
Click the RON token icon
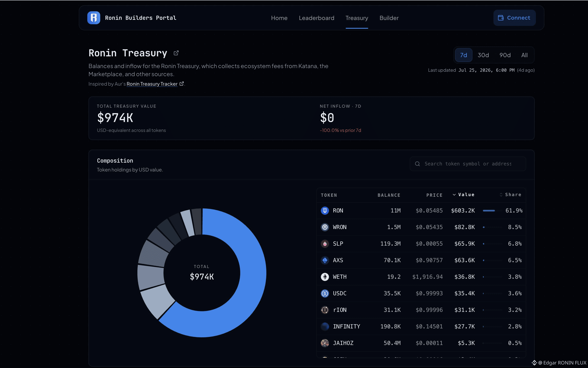(x=325, y=210)
